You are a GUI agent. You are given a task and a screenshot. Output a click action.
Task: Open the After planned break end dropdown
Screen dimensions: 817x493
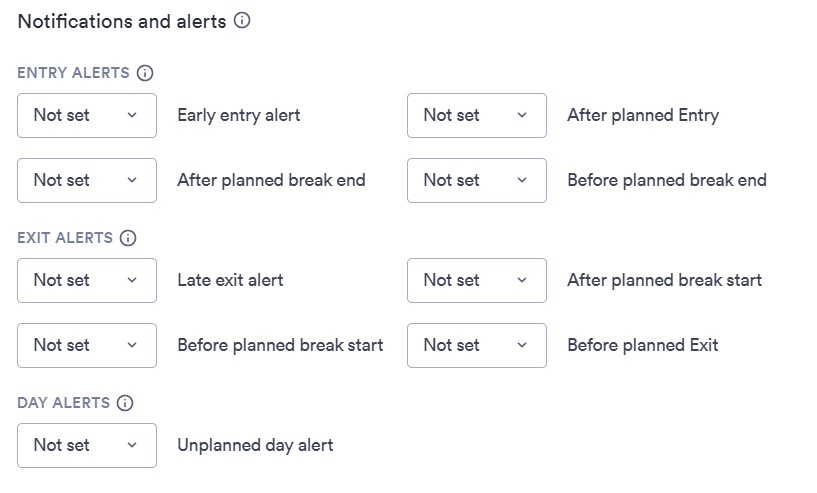coord(87,180)
